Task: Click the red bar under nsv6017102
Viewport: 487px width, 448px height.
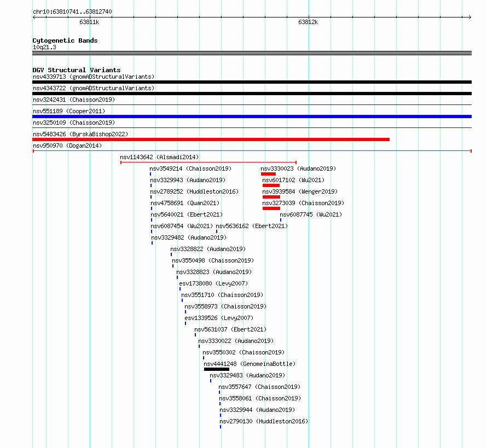Action: coord(271,185)
